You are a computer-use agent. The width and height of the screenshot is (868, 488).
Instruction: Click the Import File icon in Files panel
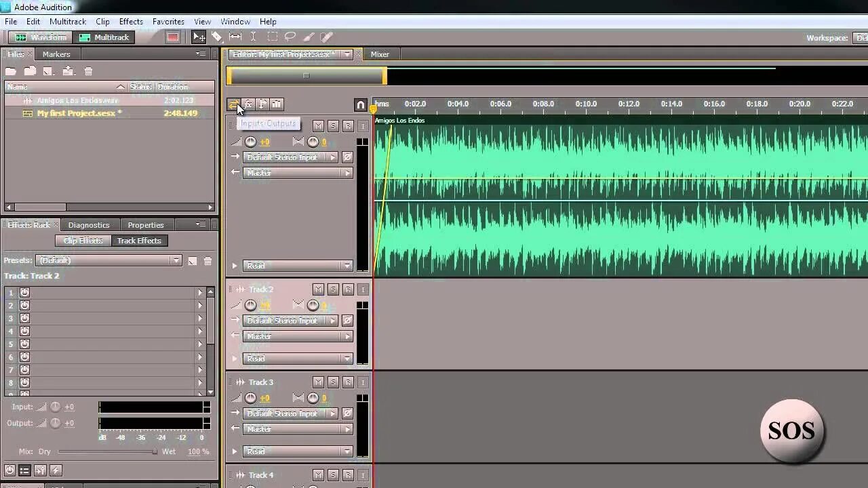[29, 70]
